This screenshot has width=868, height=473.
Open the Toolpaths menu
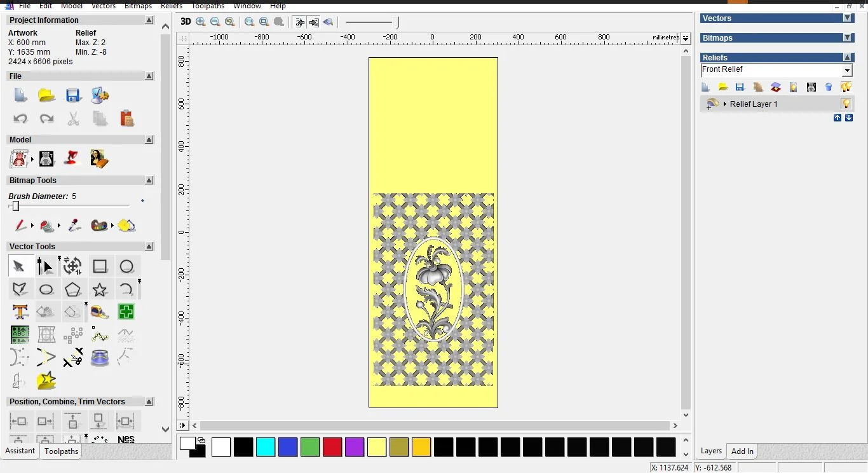(208, 6)
